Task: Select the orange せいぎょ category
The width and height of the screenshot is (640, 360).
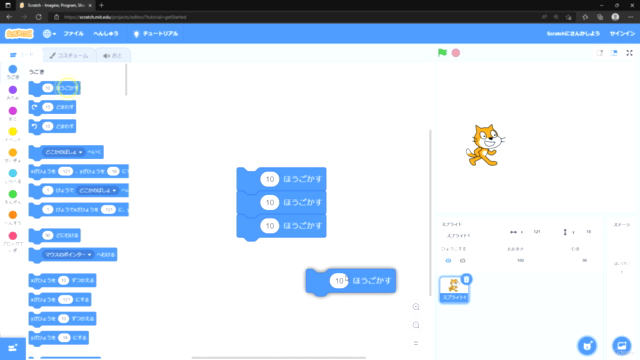Action: tap(13, 155)
